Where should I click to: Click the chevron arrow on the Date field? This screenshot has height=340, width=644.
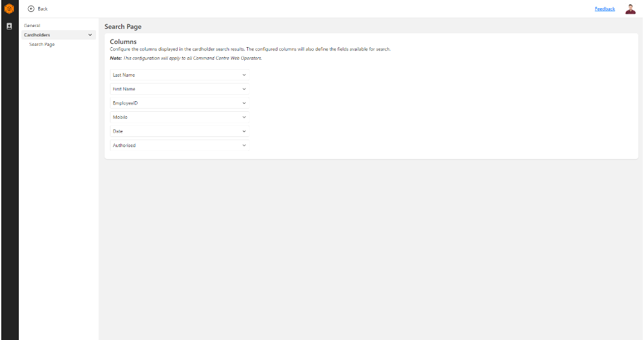244,131
